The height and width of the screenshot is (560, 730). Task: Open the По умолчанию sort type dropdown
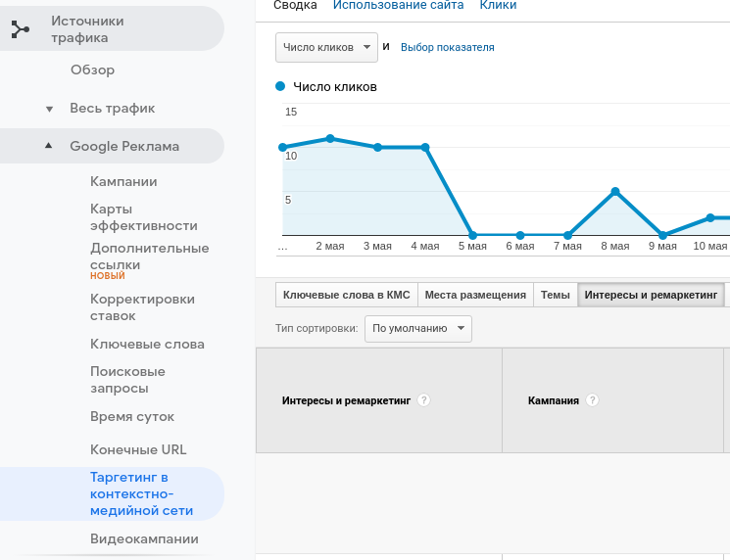click(x=417, y=328)
